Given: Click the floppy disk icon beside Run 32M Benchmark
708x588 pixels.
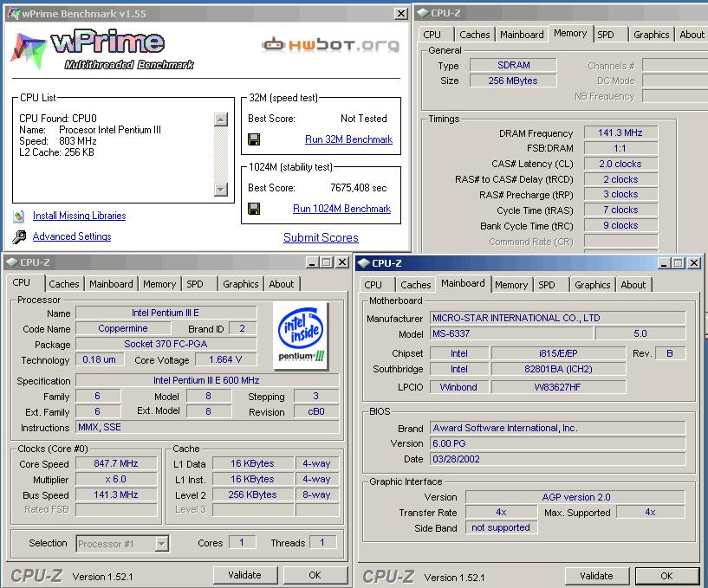Looking at the screenshot, I should pos(254,139).
